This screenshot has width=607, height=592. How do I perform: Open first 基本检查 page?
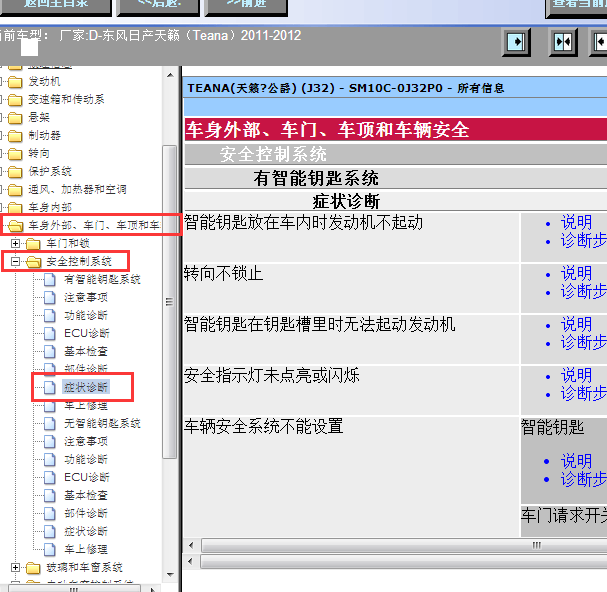pos(86,351)
